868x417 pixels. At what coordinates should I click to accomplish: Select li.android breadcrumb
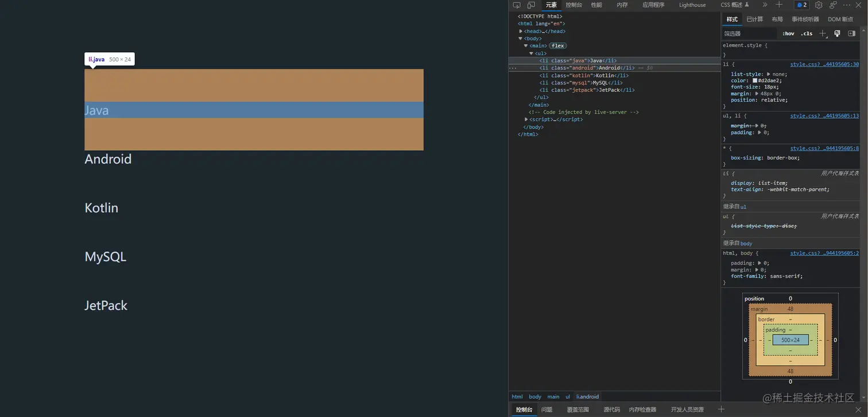(x=587, y=396)
